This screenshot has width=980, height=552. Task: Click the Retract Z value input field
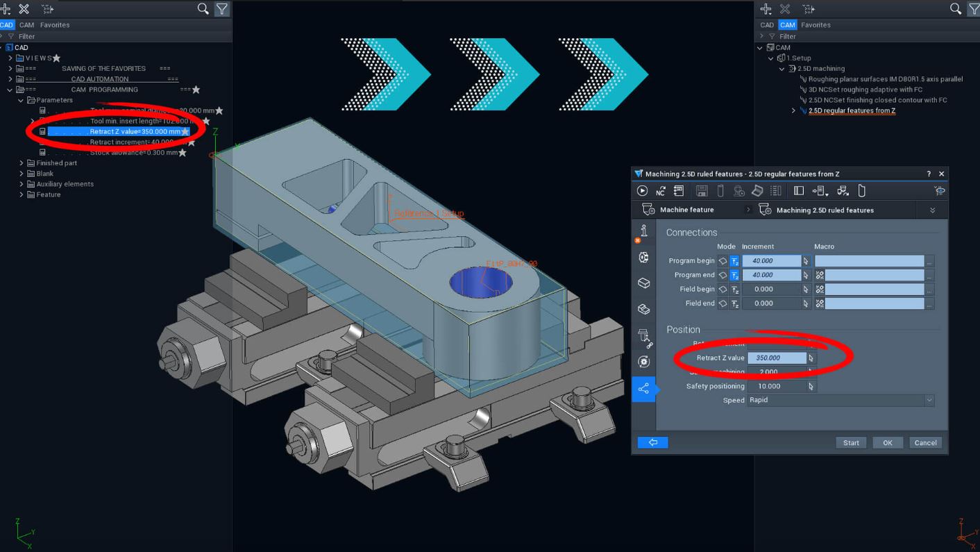tap(777, 358)
